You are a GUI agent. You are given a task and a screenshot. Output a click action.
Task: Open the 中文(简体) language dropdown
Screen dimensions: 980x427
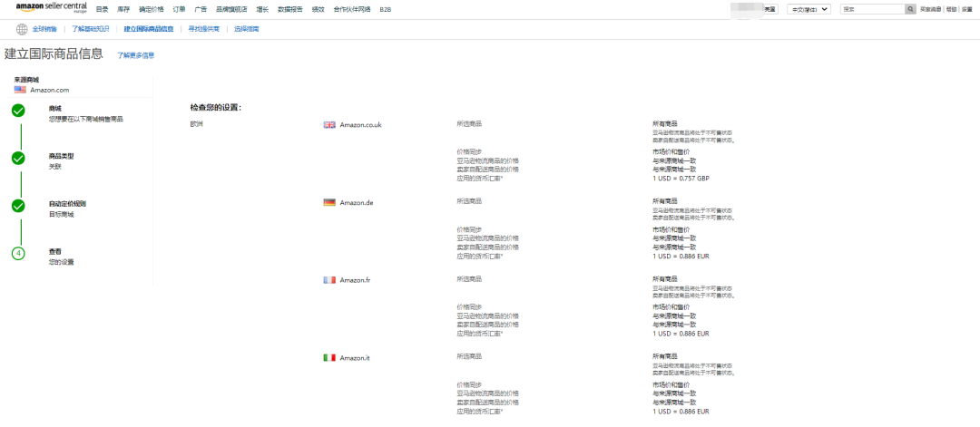tap(808, 9)
